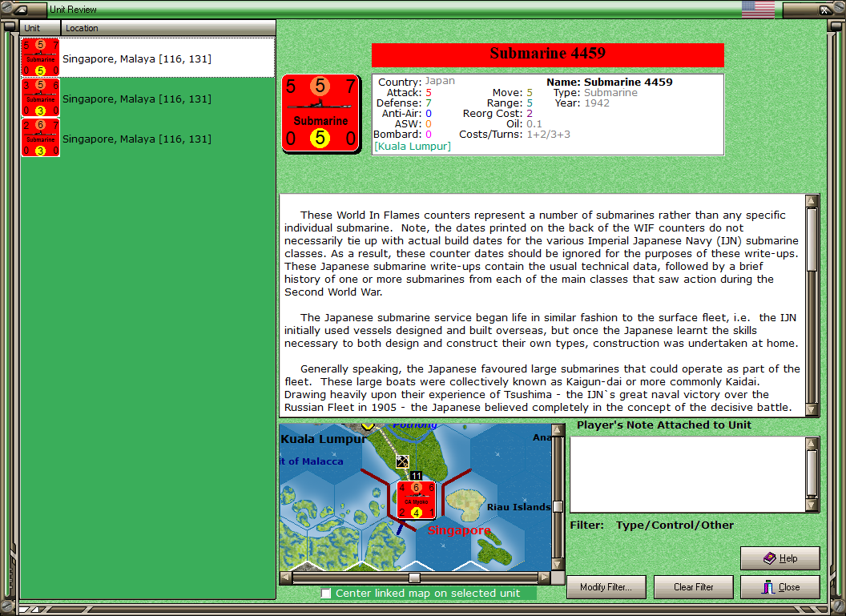Click the Filter Type/Control/Other label

pyautogui.click(x=652, y=525)
